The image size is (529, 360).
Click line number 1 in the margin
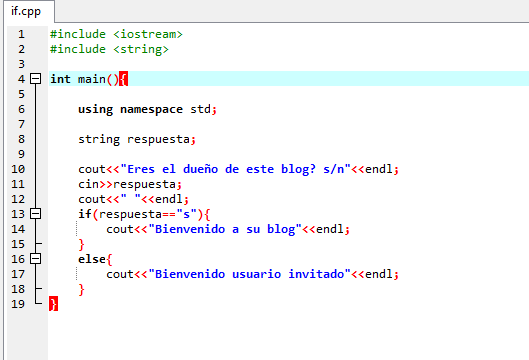pos(21,34)
